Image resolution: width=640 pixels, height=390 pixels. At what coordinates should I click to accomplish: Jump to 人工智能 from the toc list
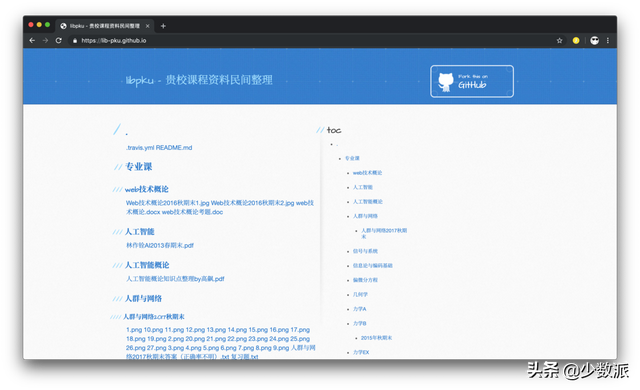(x=362, y=187)
